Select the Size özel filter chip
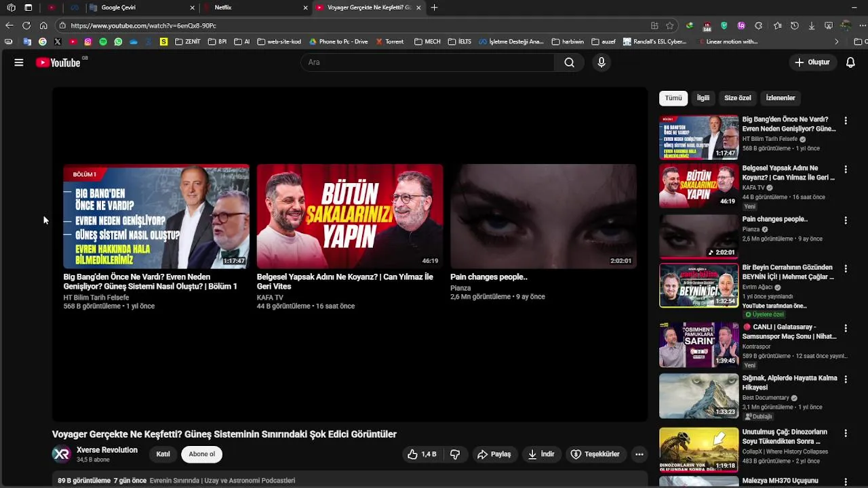 coord(737,98)
